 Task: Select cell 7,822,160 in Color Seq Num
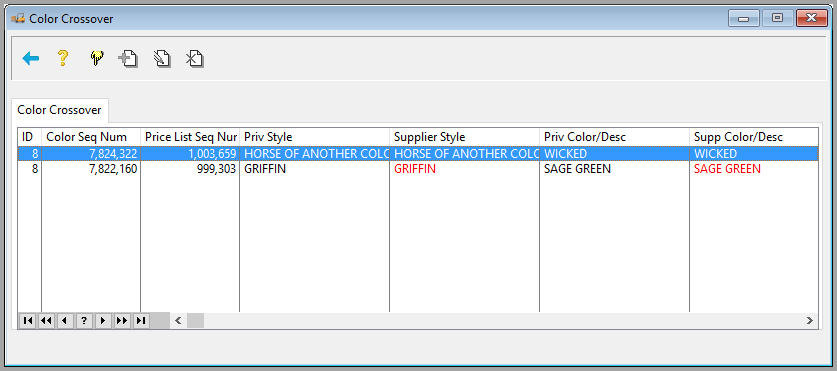click(91, 169)
